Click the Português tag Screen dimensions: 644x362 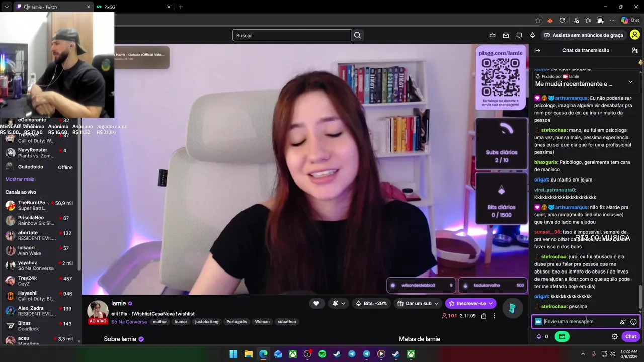pos(236,322)
